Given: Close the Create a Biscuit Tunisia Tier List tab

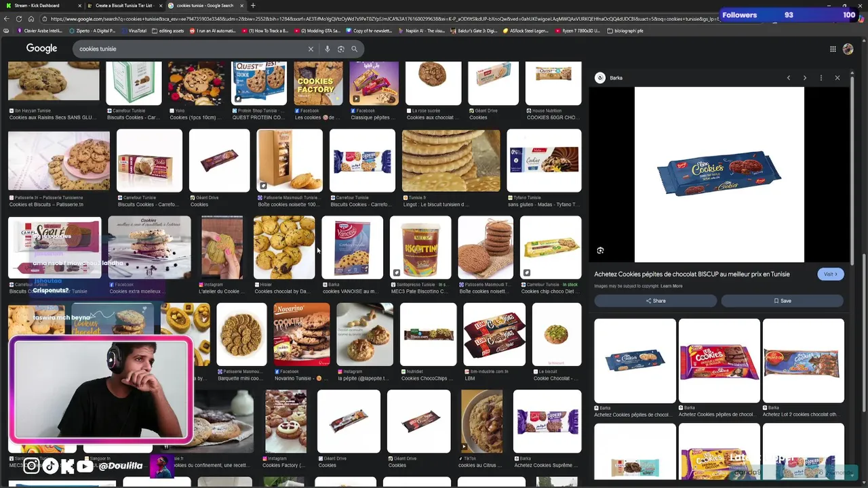Looking at the screenshot, I should coord(160,5).
